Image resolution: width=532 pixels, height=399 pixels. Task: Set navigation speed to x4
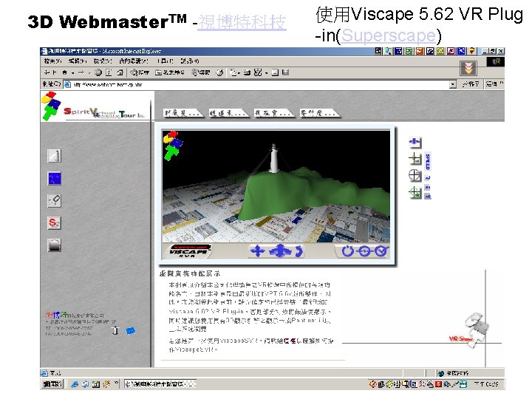click(x=428, y=187)
